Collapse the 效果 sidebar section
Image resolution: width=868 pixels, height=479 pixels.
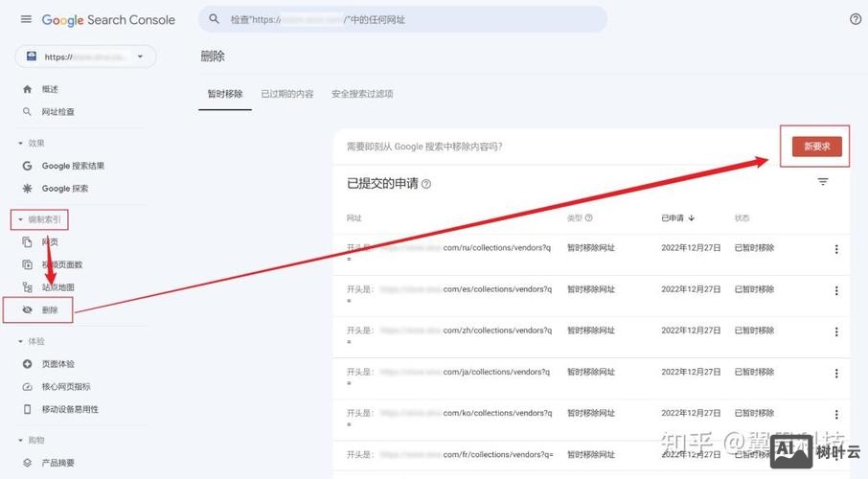click(x=20, y=143)
